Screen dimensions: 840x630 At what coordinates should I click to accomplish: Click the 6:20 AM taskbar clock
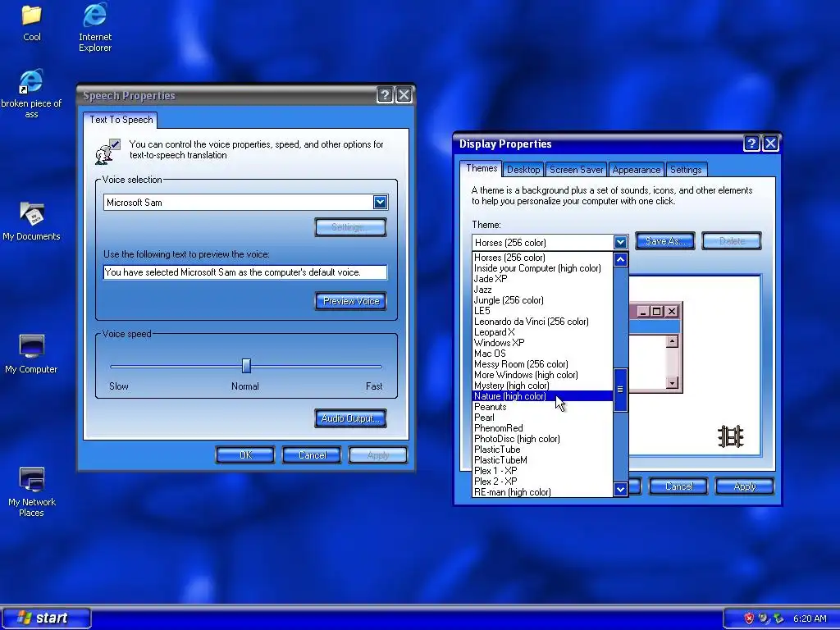click(x=810, y=619)
